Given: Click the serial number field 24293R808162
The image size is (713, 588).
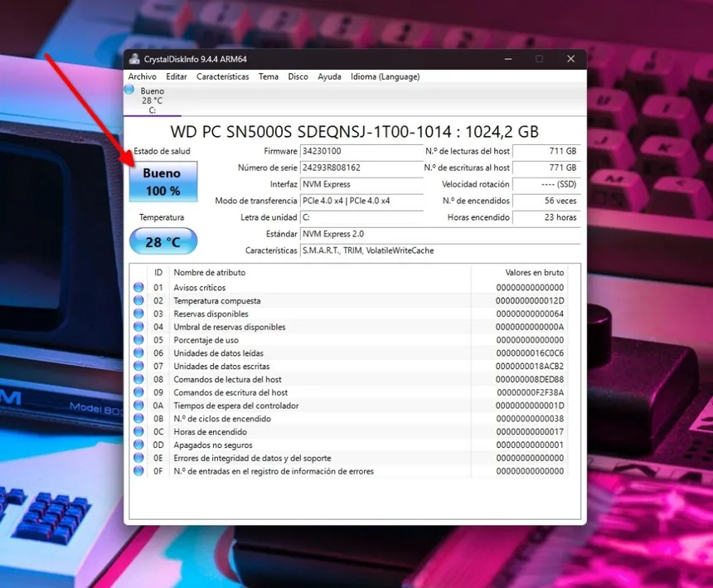Looking at the screenshot, I should [361, 168].
